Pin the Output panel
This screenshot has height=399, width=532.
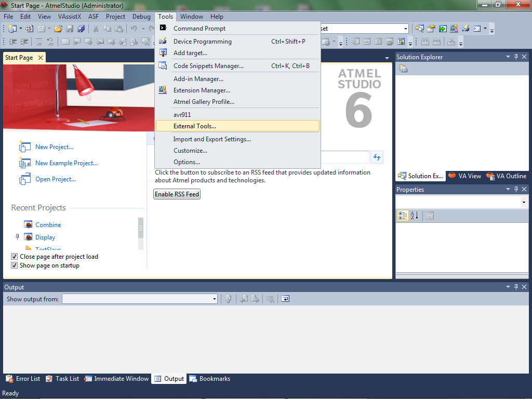pos(516,287)
